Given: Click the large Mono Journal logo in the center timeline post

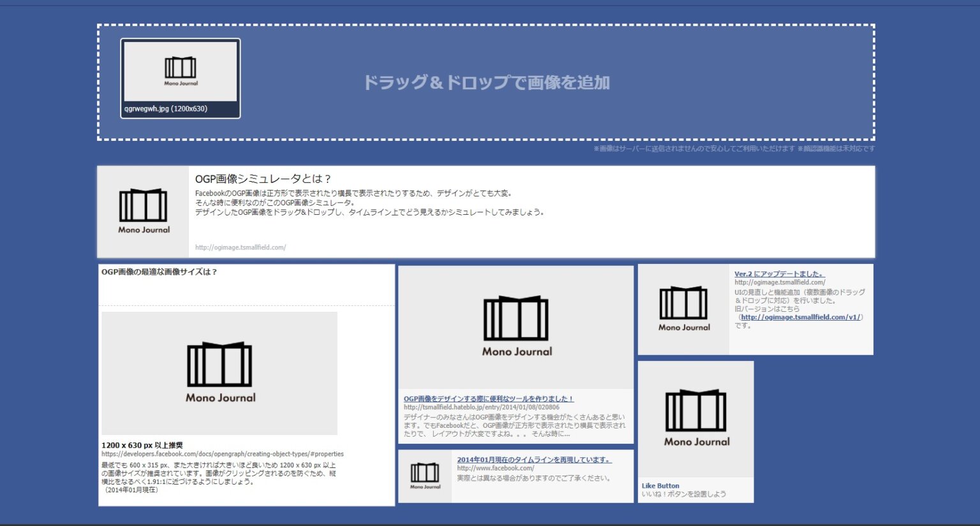Looking at the screenshot, I should 516,325.
